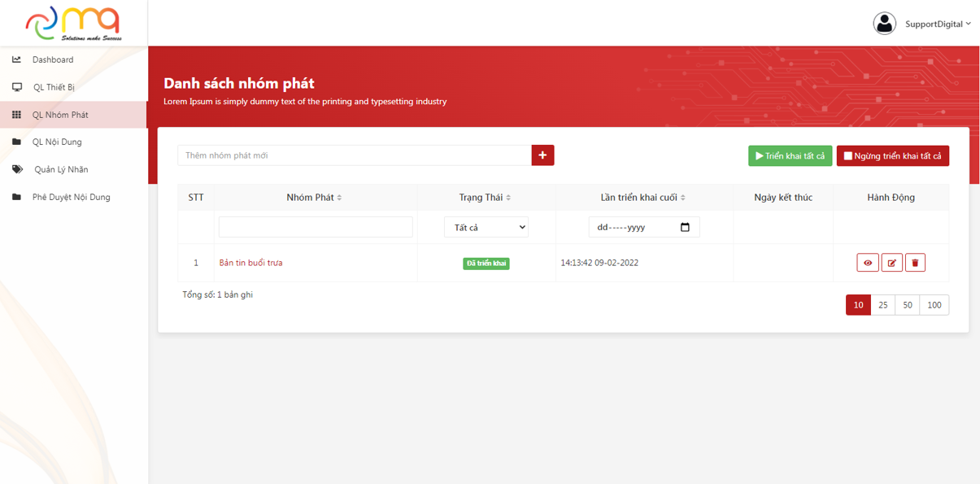Image resolution: width=980 pixels, height=484 pixels.
Task: Open Dashboard from sidebar
Action: coord(53,59)
